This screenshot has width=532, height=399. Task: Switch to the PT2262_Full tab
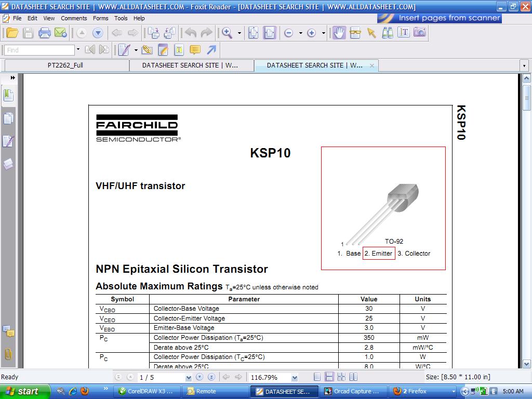coord(67,65)
